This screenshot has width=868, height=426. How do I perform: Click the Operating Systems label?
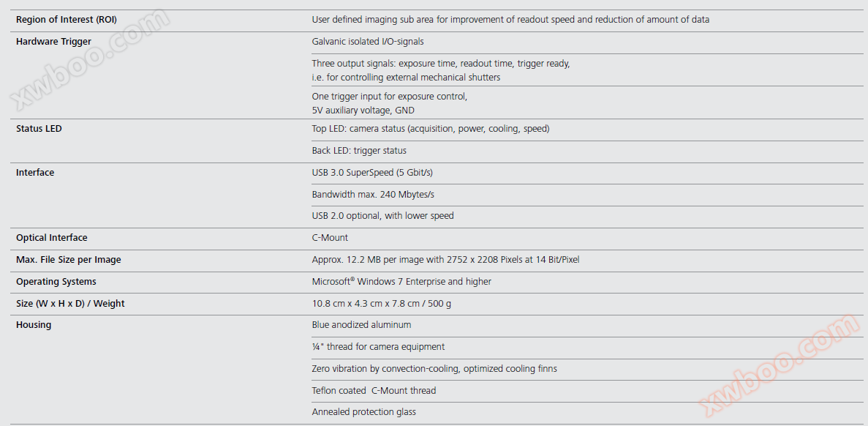click(x=56, y=282)
